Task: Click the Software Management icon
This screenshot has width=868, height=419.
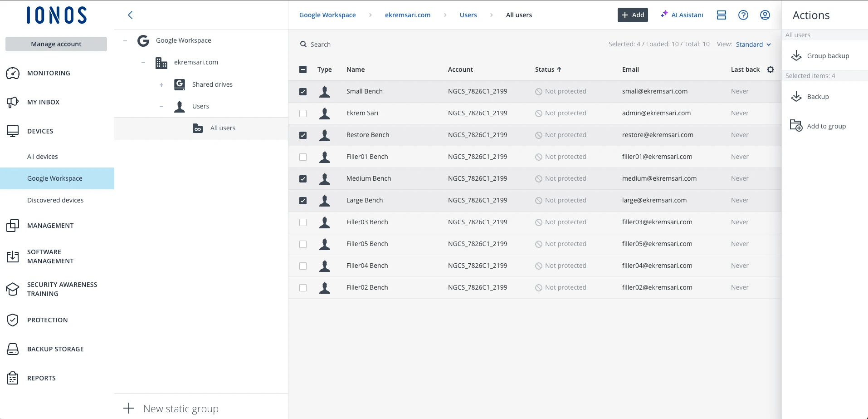Action: tap(13, 256)
